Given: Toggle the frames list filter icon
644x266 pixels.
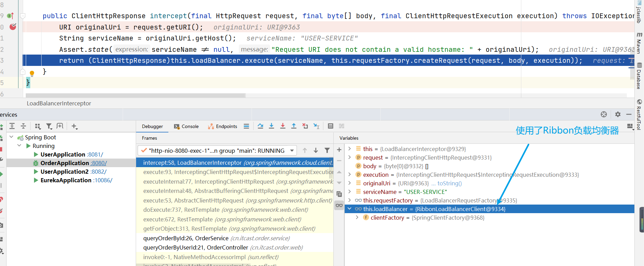Looking at the screenshot, I should 327,150.
